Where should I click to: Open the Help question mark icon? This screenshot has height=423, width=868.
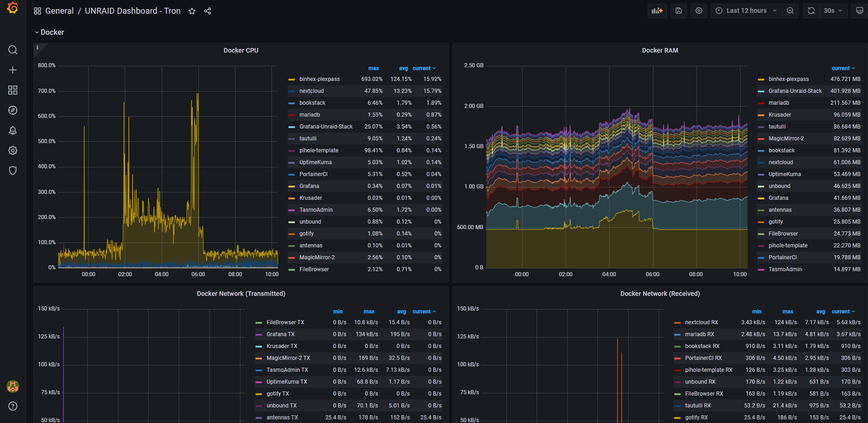tap(13, 406)
